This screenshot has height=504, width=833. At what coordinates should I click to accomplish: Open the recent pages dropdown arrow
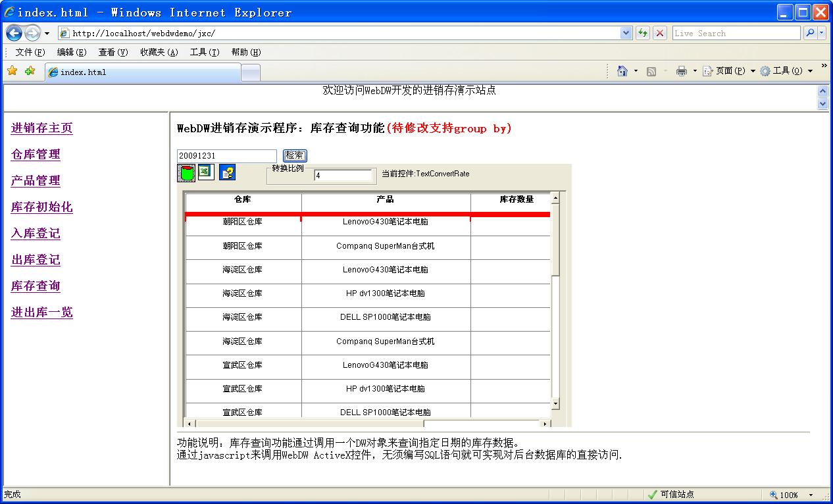click(x=47, y=34)
